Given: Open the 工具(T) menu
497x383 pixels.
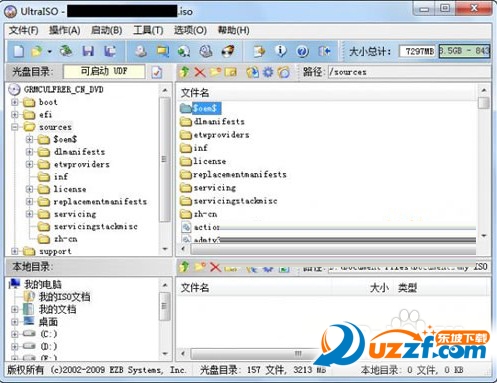Looking at the screenshot, I should click(x=148, y=30).
